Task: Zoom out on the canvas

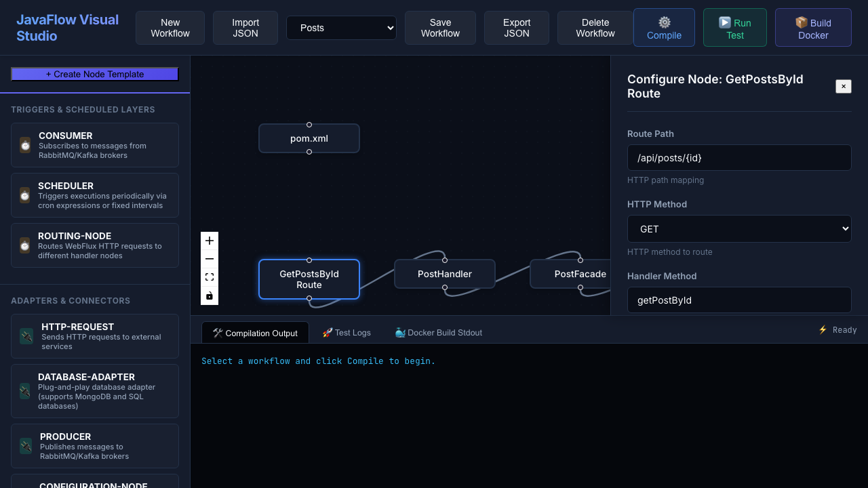Action: tap(210, 259)
